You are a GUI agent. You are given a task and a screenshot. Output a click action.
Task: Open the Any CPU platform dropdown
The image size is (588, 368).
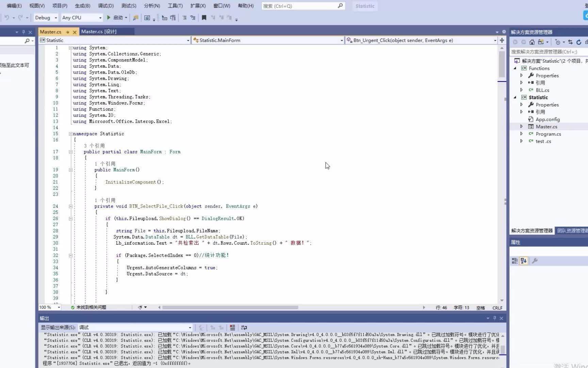100,17
